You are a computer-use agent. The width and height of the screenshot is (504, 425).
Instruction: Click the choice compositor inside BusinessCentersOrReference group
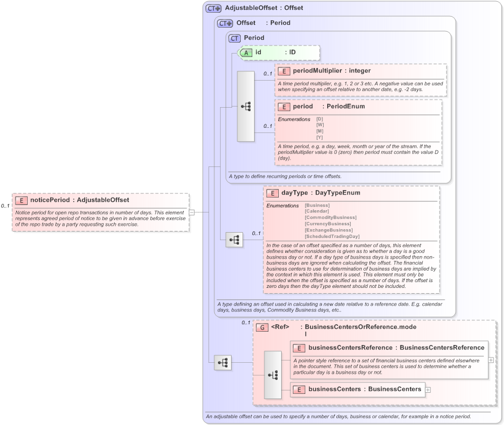[x=273, y=375]
